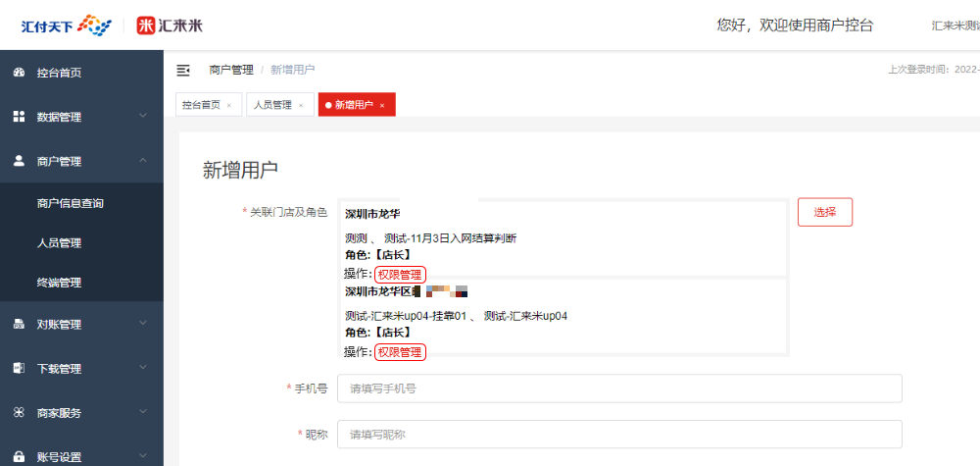980x466 pixels.
Task: Select 终端管理 submenu item
Action: click(x=82, y=283)
